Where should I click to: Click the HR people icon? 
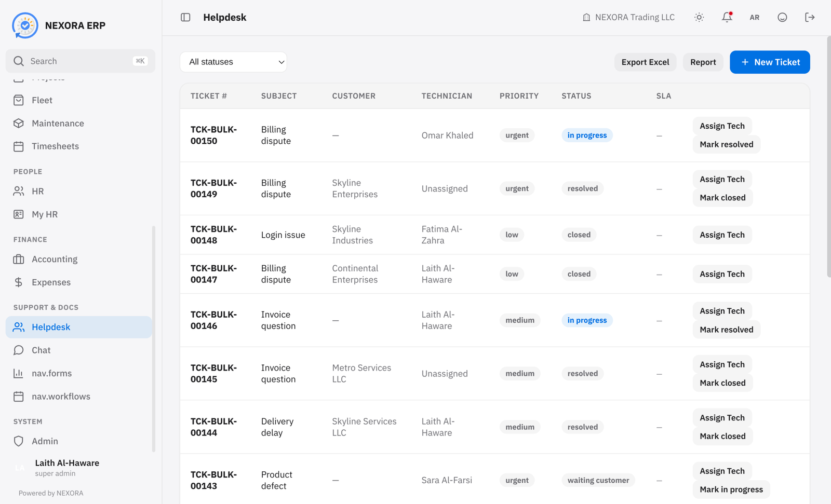(x=19, y=191)
